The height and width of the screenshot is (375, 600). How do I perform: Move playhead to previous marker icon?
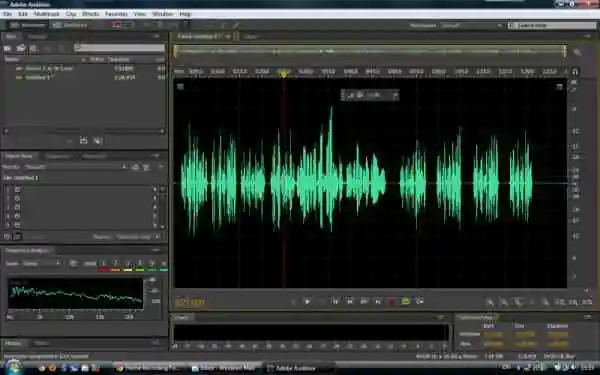click(x=335, y=302)
